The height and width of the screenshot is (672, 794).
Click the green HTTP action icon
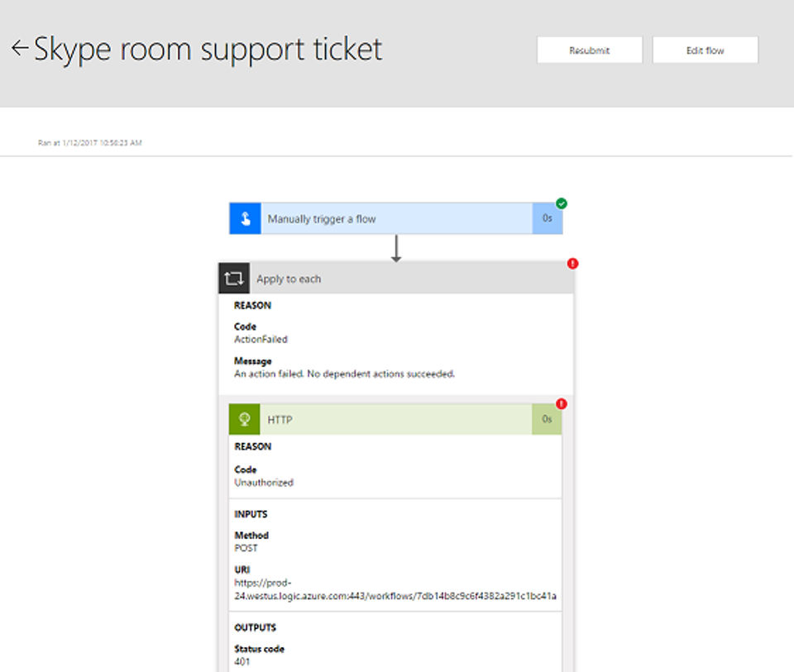[x=245, y=420]
